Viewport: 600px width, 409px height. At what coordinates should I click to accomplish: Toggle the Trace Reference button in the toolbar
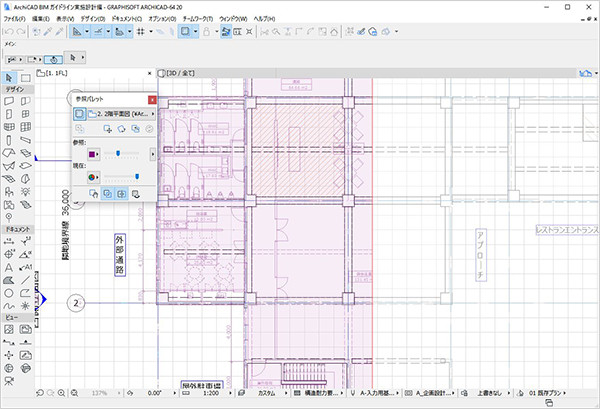(186, 32)
